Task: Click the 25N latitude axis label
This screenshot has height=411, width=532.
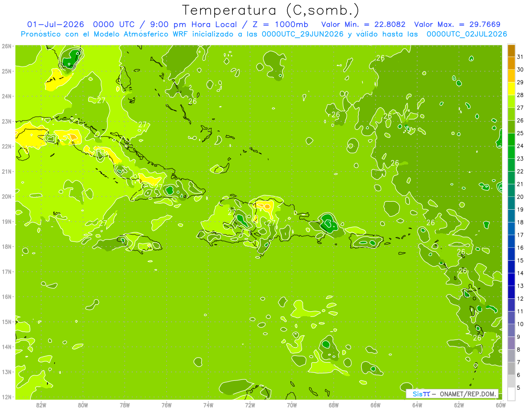Action: [7, 71]
